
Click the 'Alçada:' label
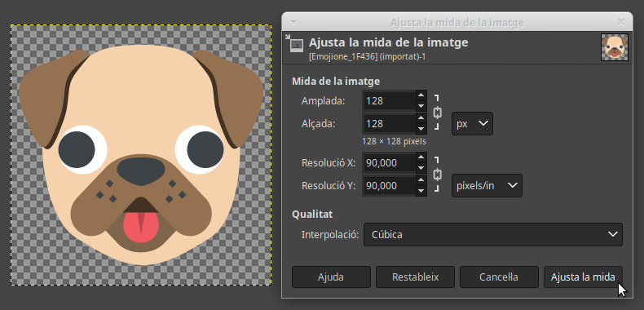pos(318,124)
